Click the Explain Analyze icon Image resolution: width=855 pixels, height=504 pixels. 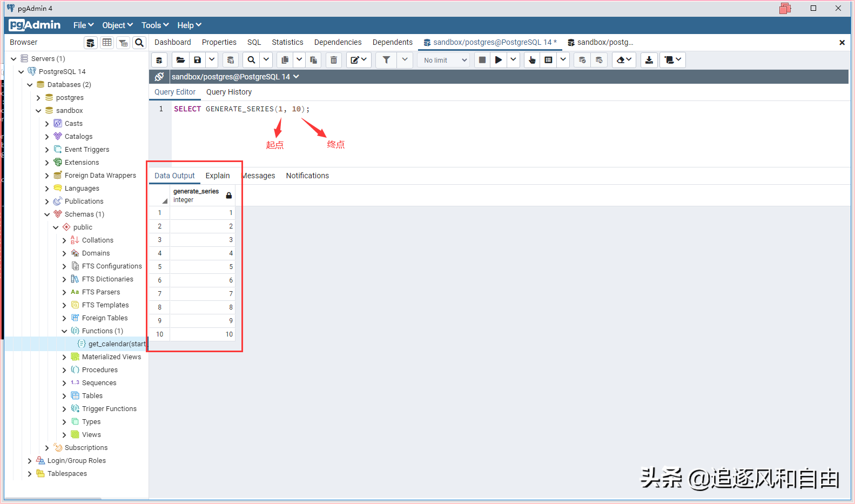pyautogui.click(x=548, y=60)
